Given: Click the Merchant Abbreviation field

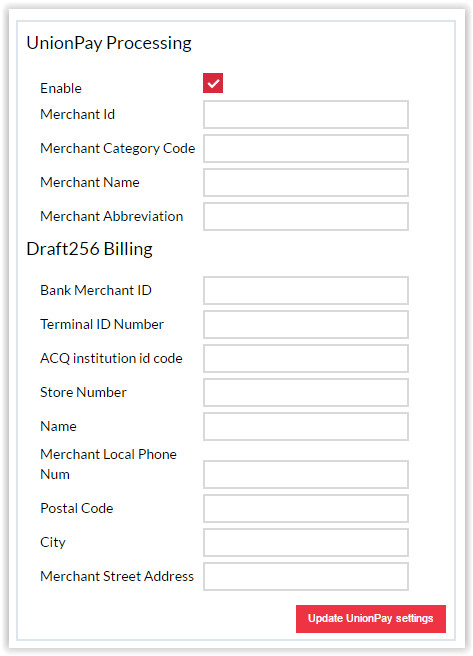Looking at the screenshot, I should tap(306, 216).
